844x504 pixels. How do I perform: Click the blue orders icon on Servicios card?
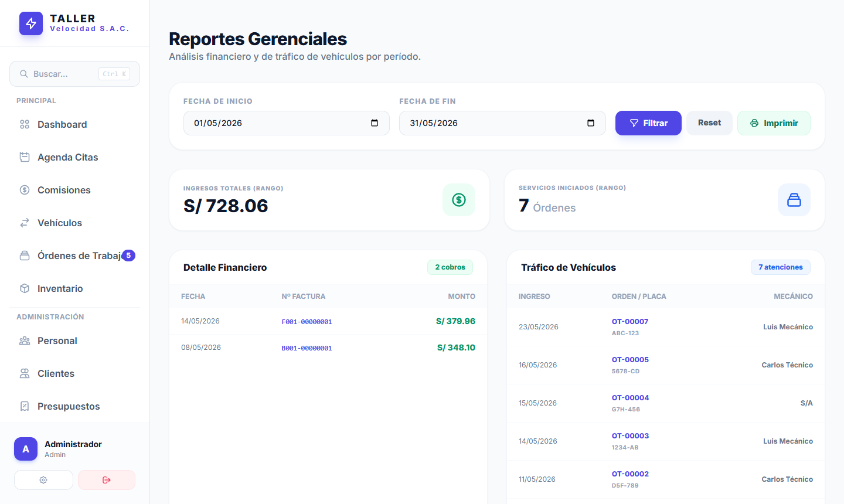[794, 200]
